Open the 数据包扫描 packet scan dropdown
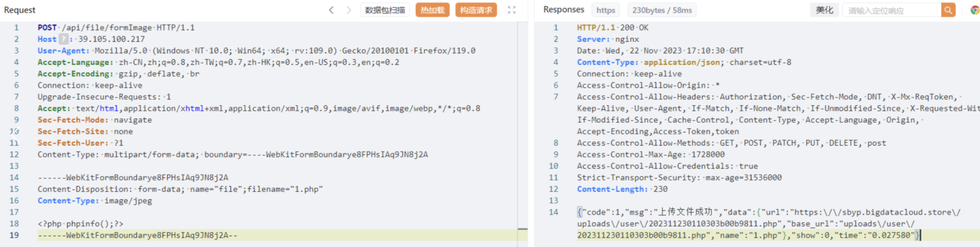 tap(385, 10)
